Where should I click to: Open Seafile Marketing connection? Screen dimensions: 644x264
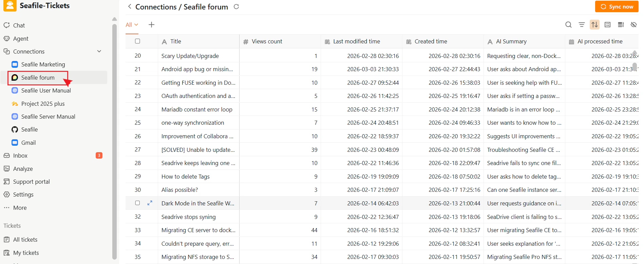[43, 64]
